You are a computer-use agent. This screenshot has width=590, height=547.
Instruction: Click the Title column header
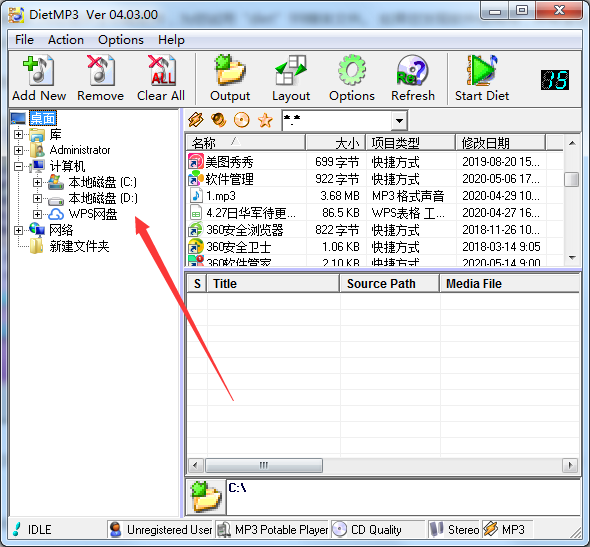click(x=273, y=284)
